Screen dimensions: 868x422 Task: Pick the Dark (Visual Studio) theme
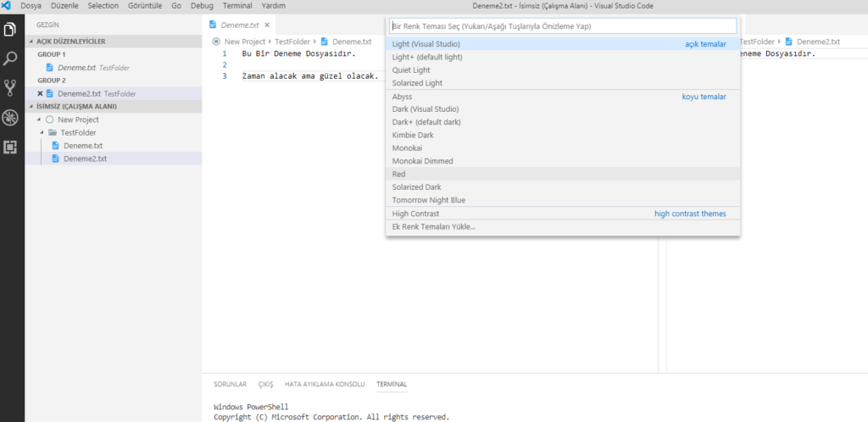[563, 109]
